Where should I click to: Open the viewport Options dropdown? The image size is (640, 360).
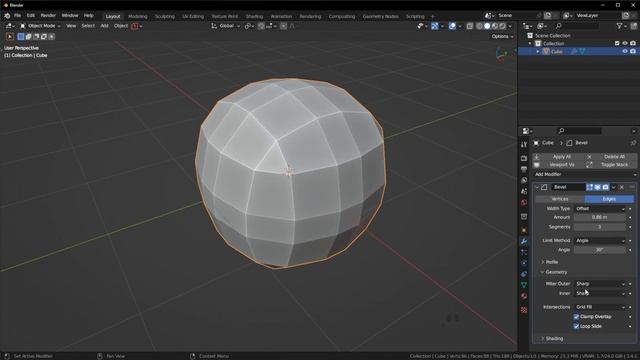[x=502, y=36]
